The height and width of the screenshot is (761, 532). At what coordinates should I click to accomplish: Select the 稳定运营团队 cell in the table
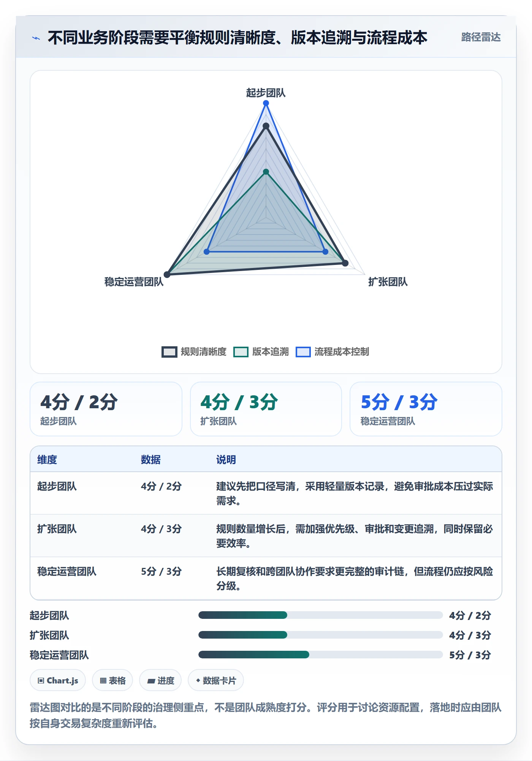[x=67, y=571]
